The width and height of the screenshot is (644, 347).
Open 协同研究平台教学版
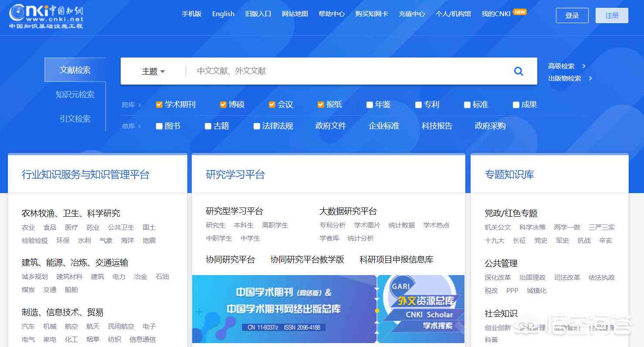point(307,259)
